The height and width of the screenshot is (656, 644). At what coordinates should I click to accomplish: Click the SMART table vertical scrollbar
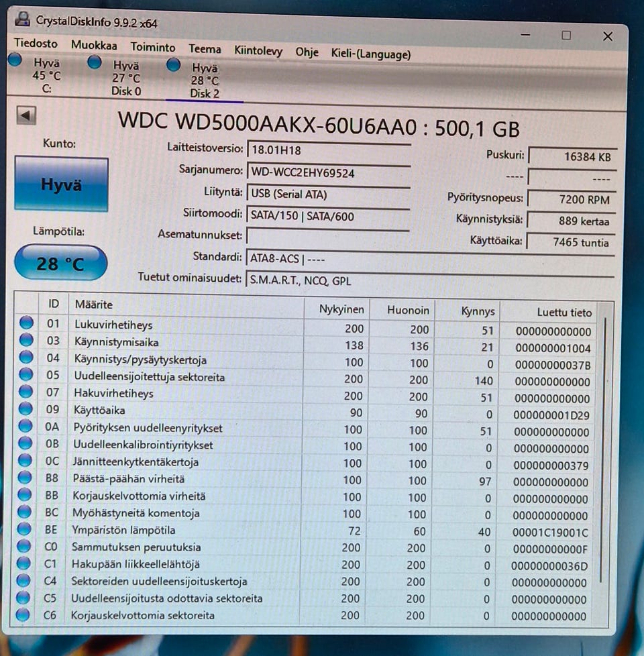click(603, 450)
